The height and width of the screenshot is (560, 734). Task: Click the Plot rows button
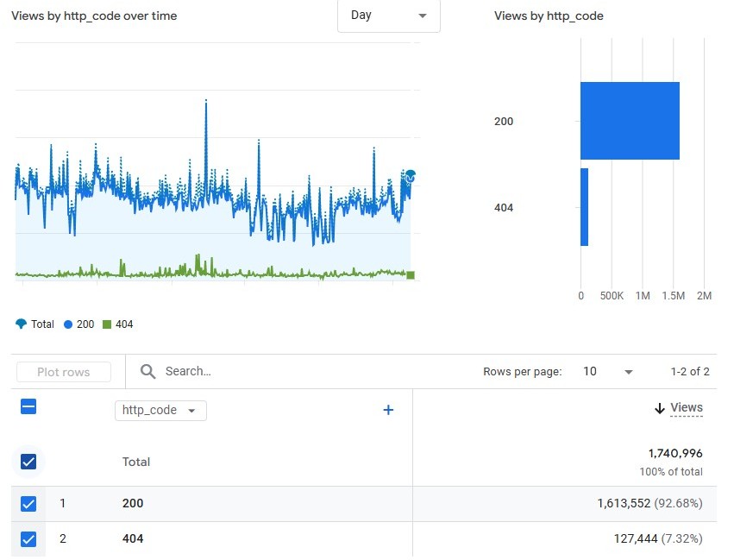point(63,371)
